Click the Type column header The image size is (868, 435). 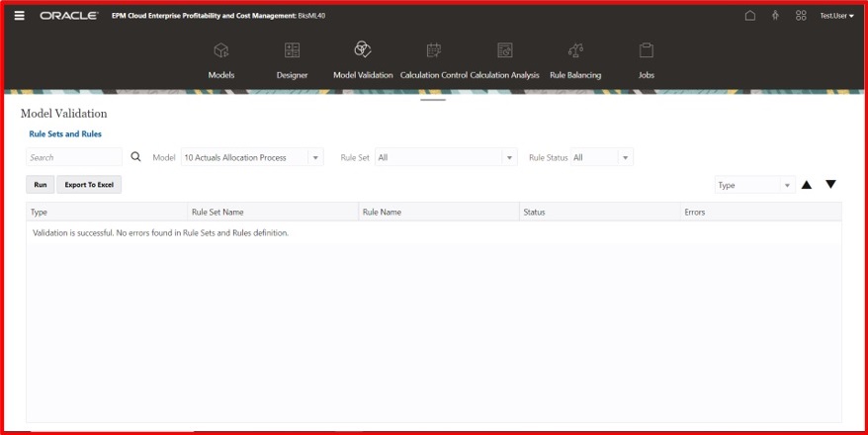pyautogui.click(x=107, y=212)
